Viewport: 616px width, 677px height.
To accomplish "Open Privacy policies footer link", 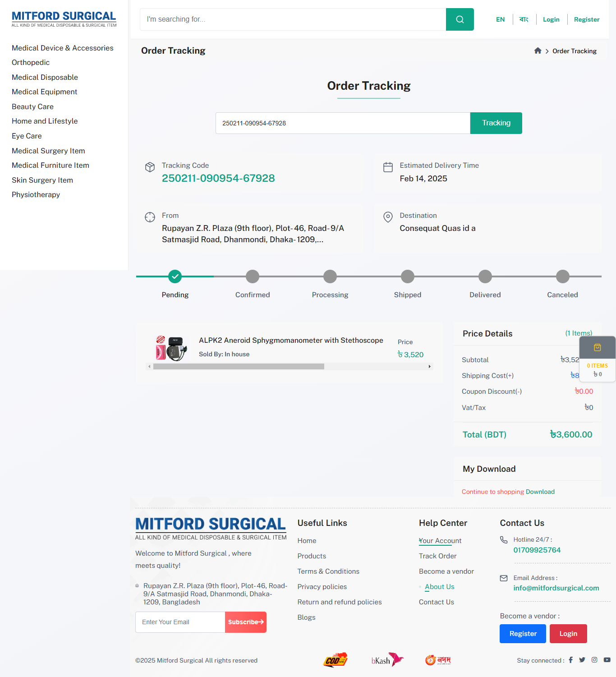I will coord(322,587).
